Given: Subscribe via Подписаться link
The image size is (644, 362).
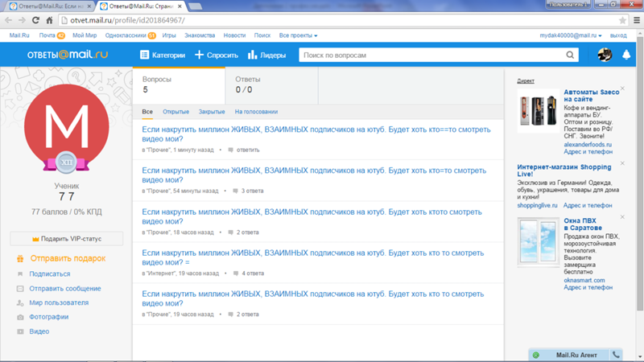Looking at the screenshot, I should [x=50, y=274].
